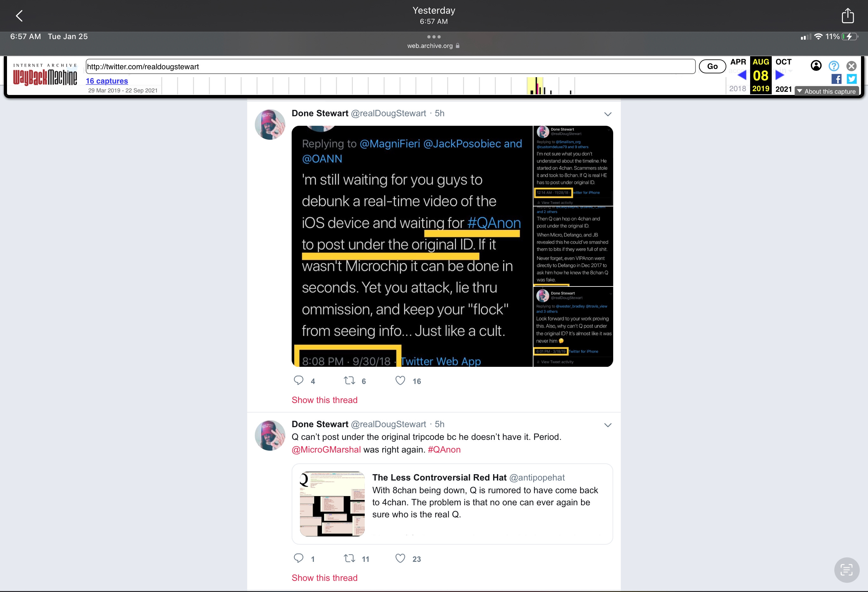Reply icon on the tripcode tweet
This screenshot has width=868, height=592.
[298, 558]
